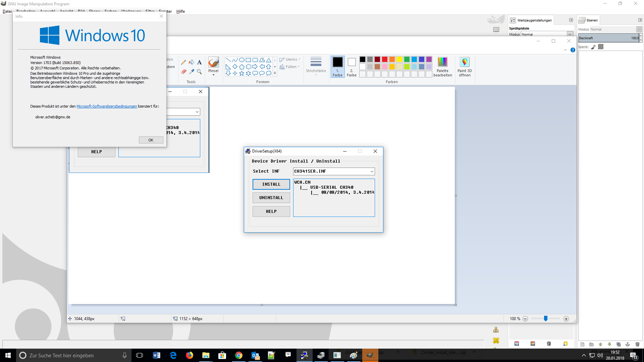The width and height of the screenshot is (644, 362).
Task: Select the eraser tool in Paint
Action: [x=183, y=72]
